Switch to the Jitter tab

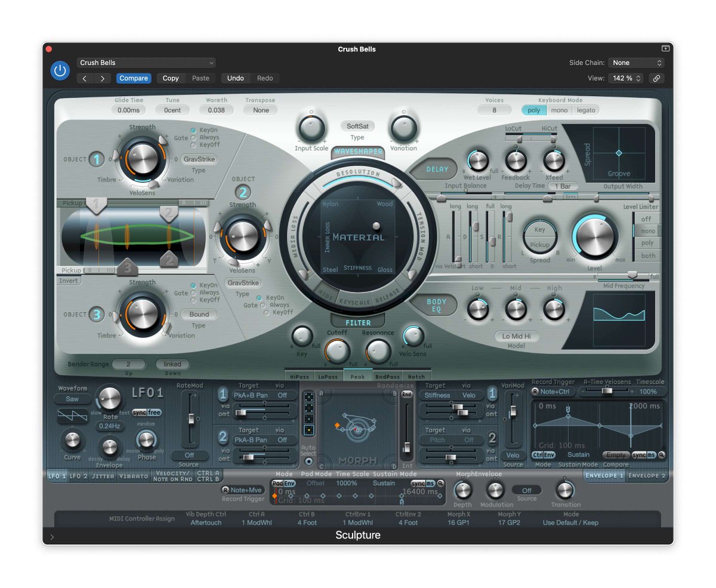click(x=103, y=476)
